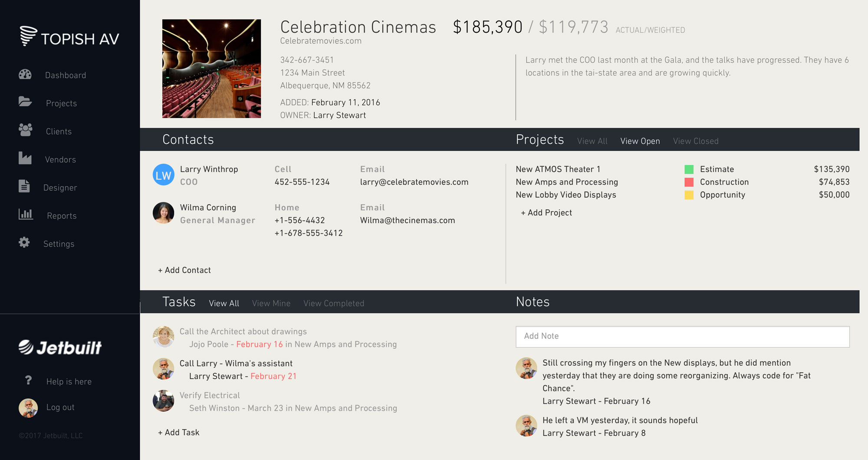Click avatar beside the February 8 note
The width and height of the screenshot is (868, 460).
526,426
